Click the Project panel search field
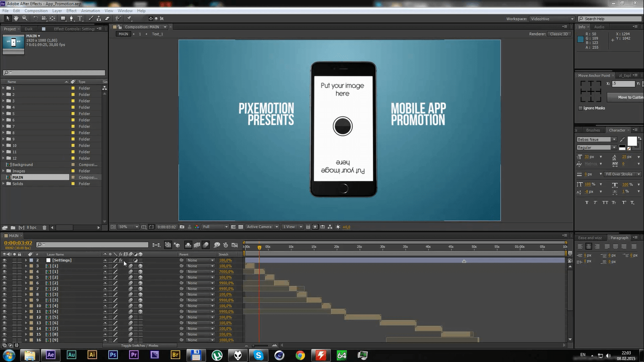Image resolution: width=644 pixels, height=362 pixels. [54, 73]
